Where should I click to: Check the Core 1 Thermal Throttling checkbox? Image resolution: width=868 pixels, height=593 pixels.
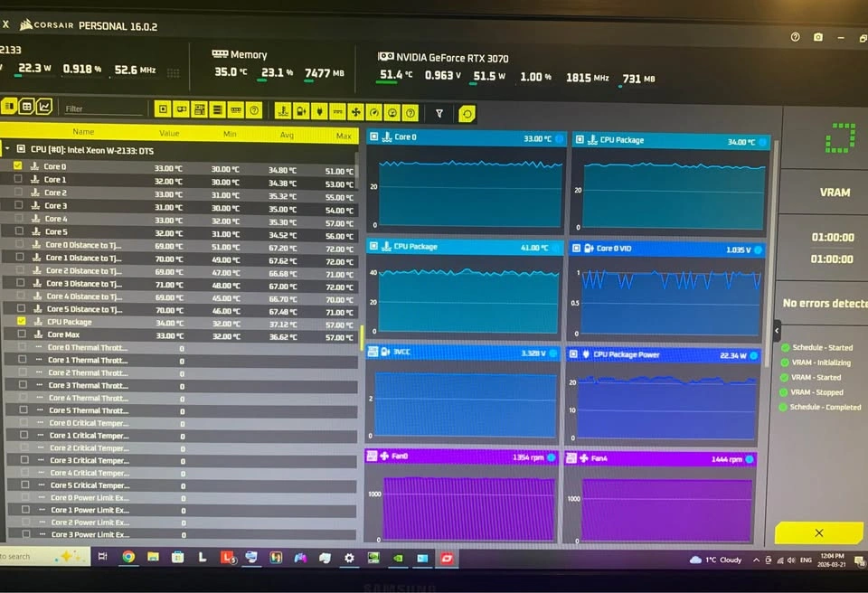22,360
